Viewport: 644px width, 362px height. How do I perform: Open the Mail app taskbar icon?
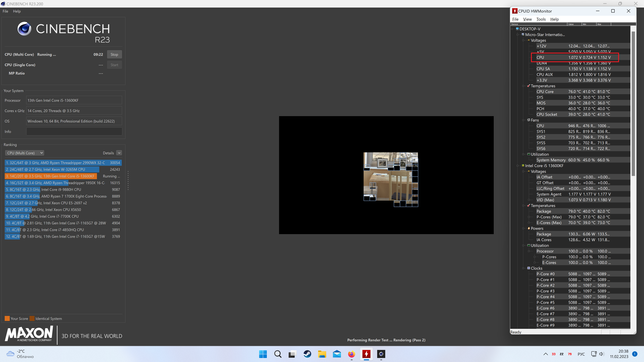(x=337, y=354)
